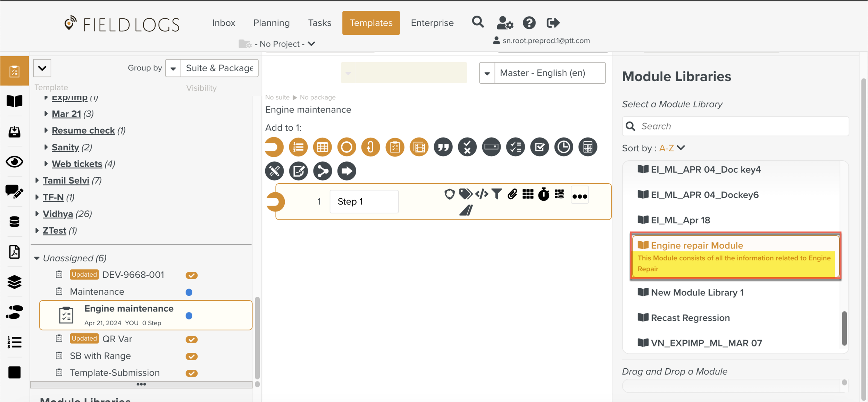Toggle visibility check for SB with Range
The height and width of the screenshot is (402, 868).
tap(191, 357)
